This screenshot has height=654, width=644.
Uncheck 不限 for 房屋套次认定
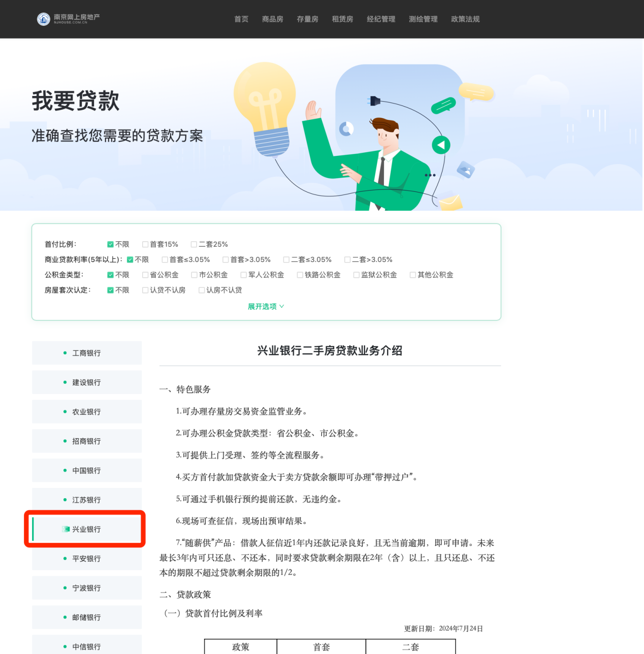tap(110, 290)
